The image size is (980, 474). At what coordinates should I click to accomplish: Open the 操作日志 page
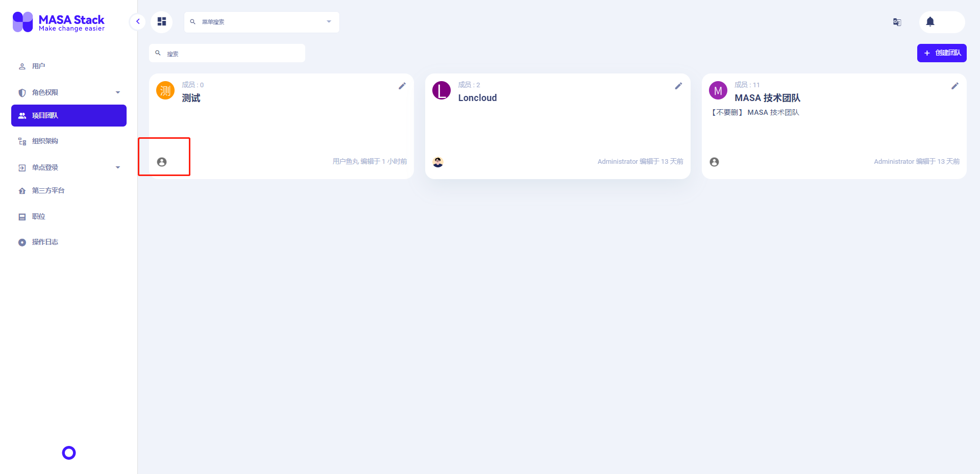tap(45, 242)
